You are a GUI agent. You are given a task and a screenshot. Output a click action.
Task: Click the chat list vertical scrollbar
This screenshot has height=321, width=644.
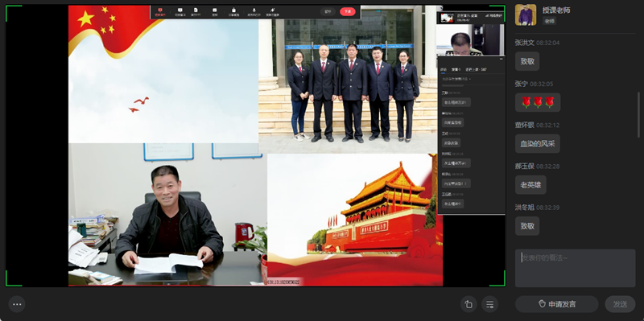pyautogui.click(x=638, y=114)
